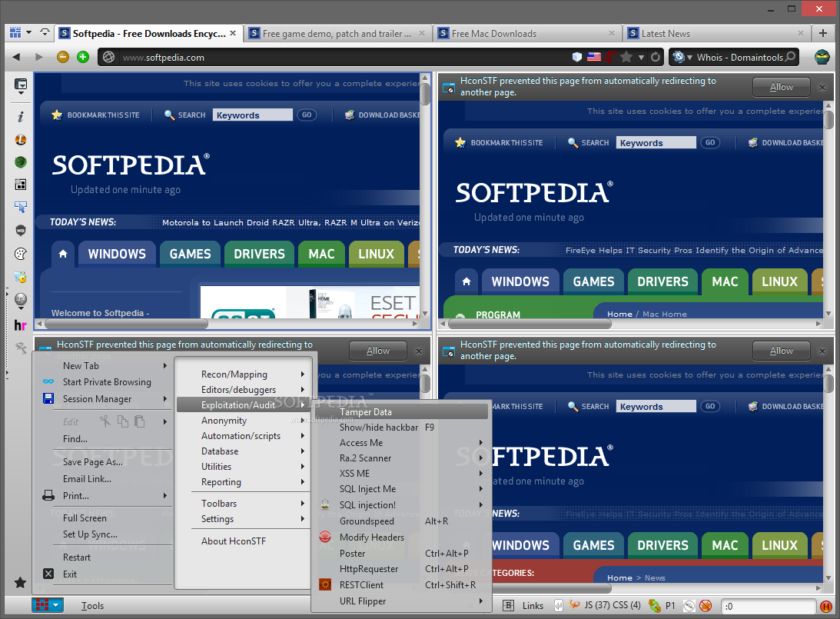Expand the URL Flipper submenu arrow
Viewport: 840px width, 619px height.
click(x=480, y=601)
